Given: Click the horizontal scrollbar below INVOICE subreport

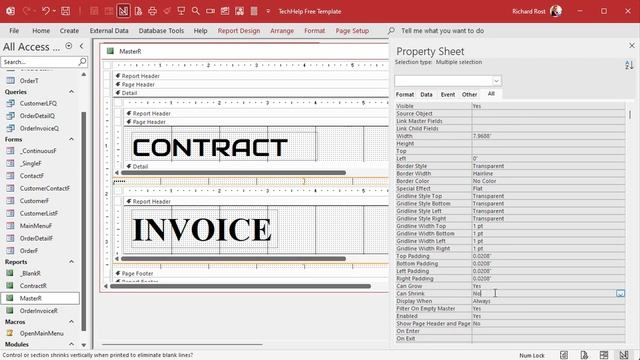Looking at the screenshot, I should (x=233, y=259).
